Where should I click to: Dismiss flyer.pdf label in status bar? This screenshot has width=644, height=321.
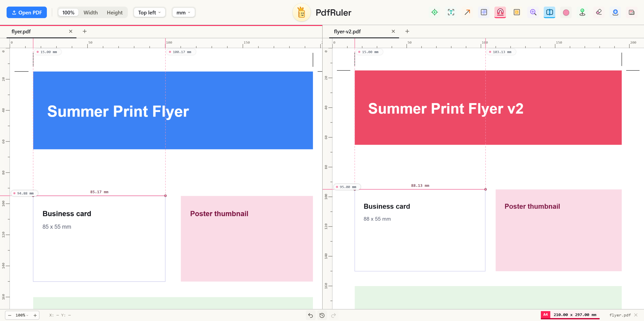[636, 315]
